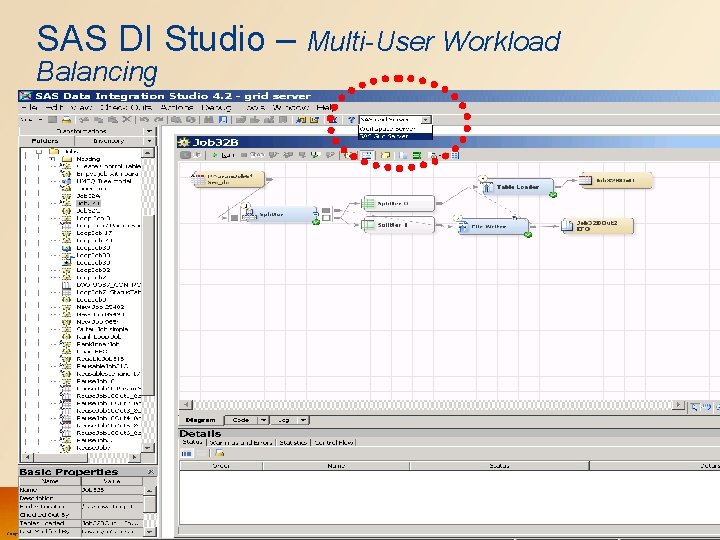Open the Actions menu

[177, 107]
